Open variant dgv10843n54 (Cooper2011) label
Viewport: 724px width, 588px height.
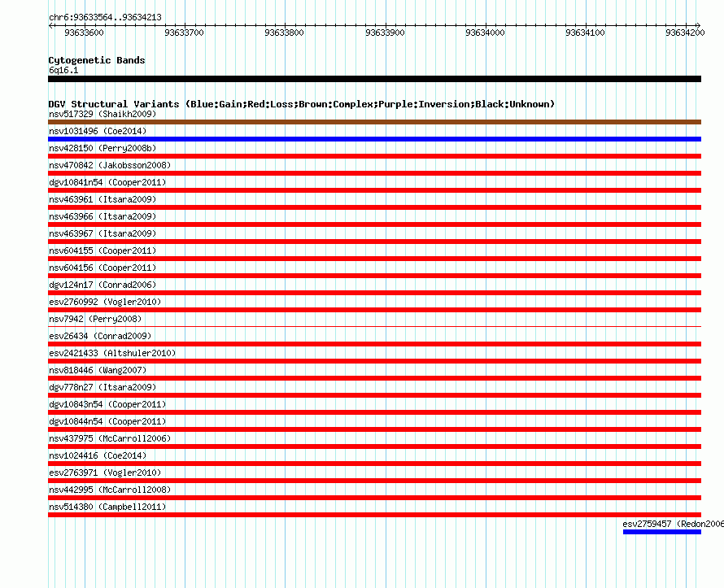pyautogui.click(x=107, y=404)
